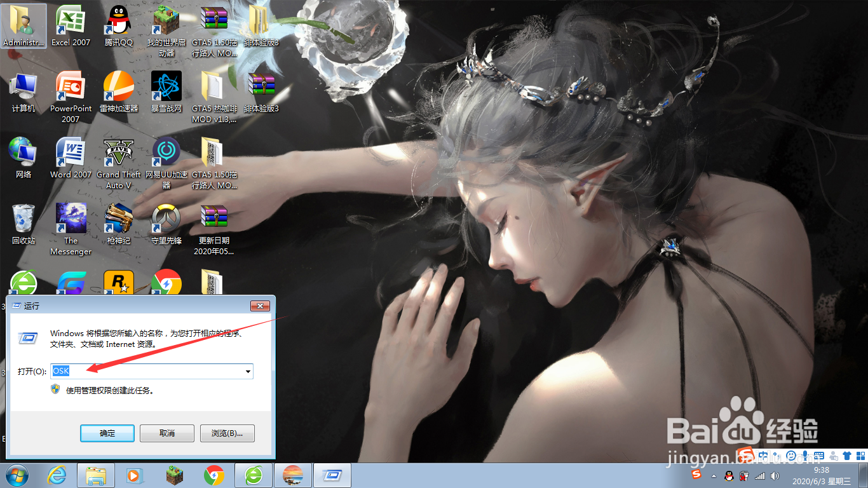Click the Minecraft grass block taskbar icon
Image resolution: width=868 pixels, height=488 pixels.
click(x=174, y=475)
